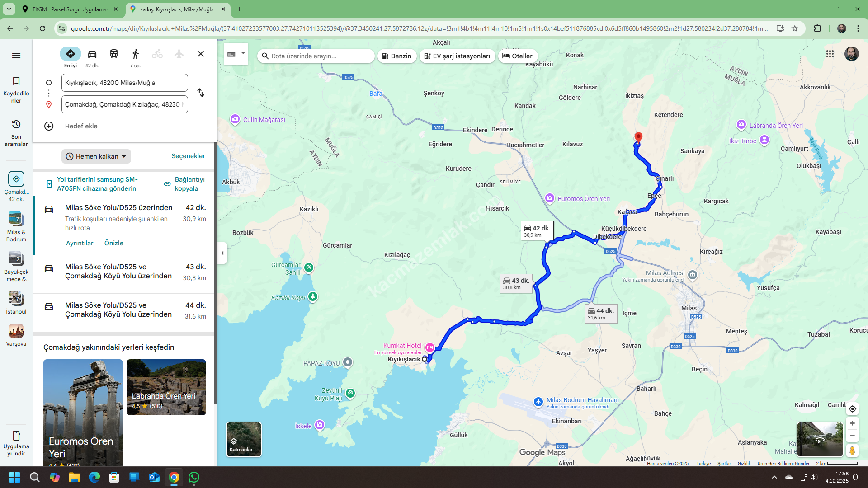Image resolution: width=868 pixels, height=488 pixels.
Task: Select the walking travel mode icon
Action: [135, 54]
